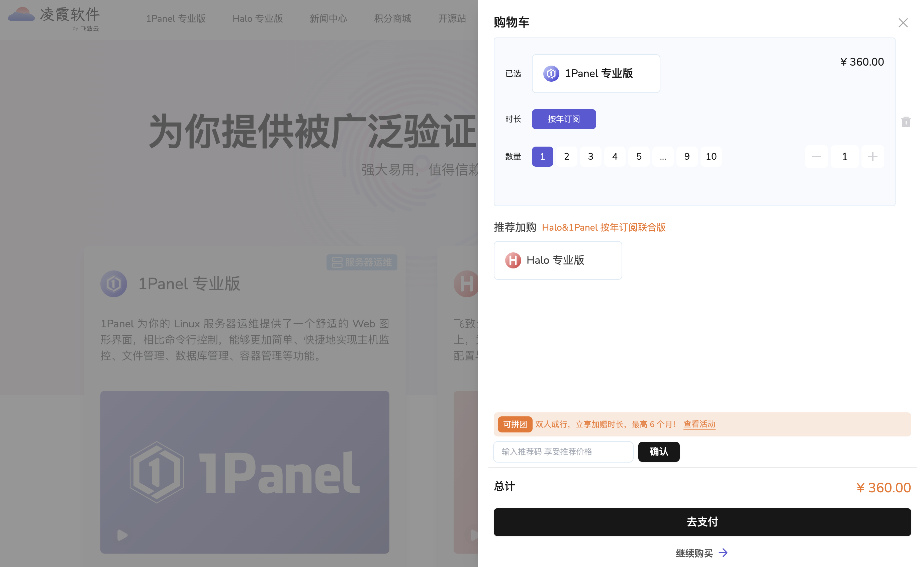This screenshot has width=924, height=567.
Task: Open the 1Panel 专业版 nav menu item
Action: pyautogui.click(x=176, y=18)
